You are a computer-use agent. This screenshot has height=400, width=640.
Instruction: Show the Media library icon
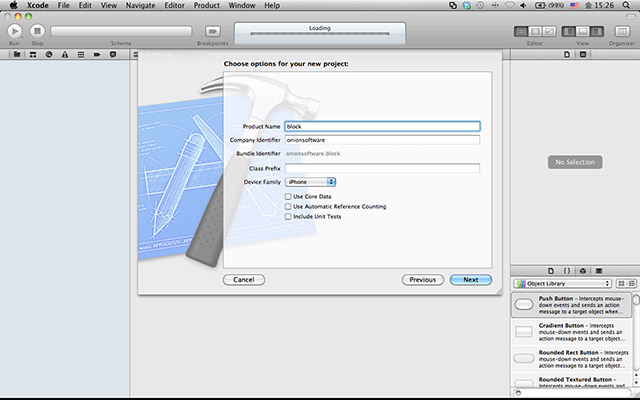[599, 271]
